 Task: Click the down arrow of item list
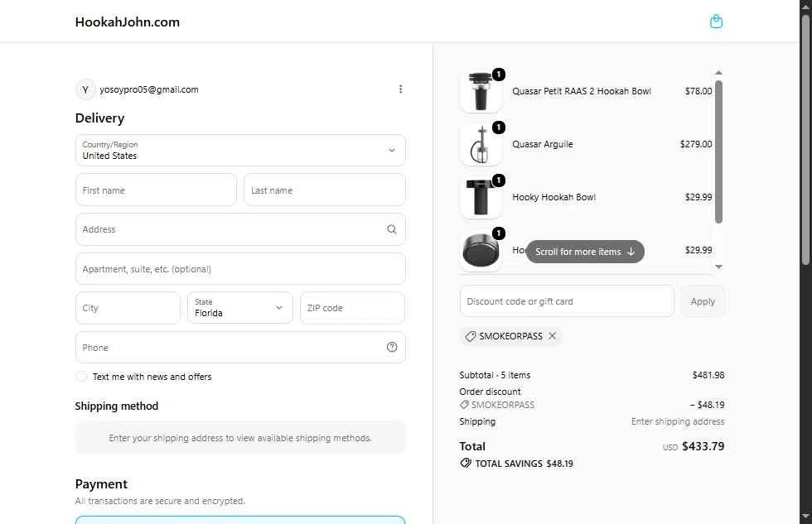point(718,267)
